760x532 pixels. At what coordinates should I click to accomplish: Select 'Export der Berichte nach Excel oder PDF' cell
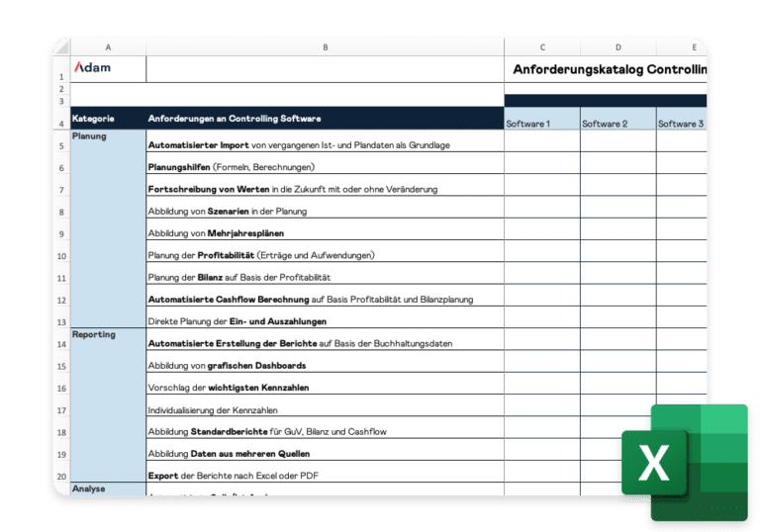[x=325, y=476]
